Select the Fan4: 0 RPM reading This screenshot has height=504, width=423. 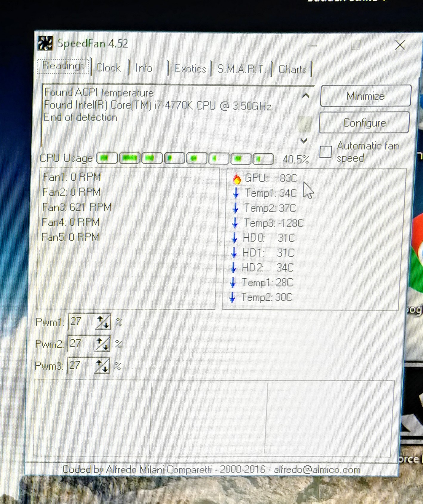pyautogui.click(x=70, y=222)
